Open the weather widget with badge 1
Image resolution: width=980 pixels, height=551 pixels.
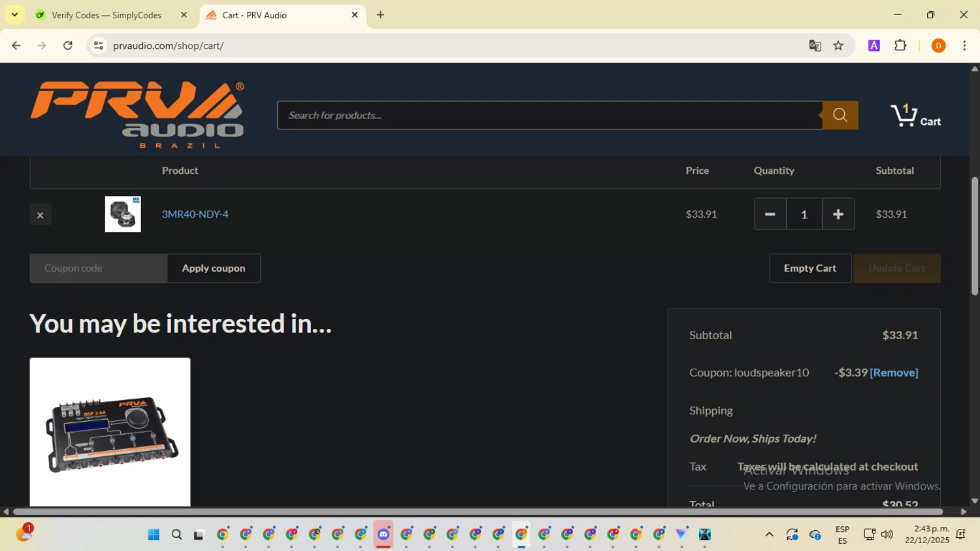click(x=24, y=534)
